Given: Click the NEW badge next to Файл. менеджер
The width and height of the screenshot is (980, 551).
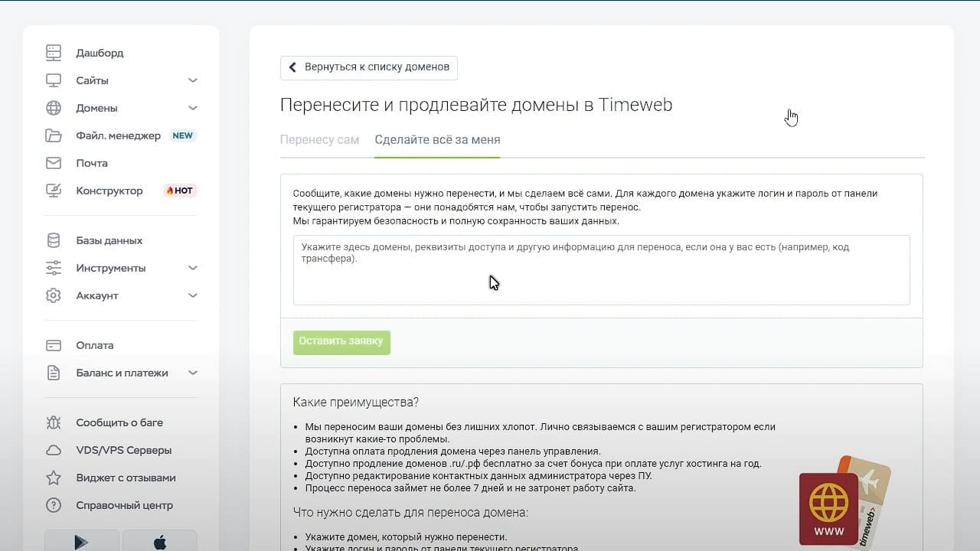Looking at the screenshot, I should [182, 135].
